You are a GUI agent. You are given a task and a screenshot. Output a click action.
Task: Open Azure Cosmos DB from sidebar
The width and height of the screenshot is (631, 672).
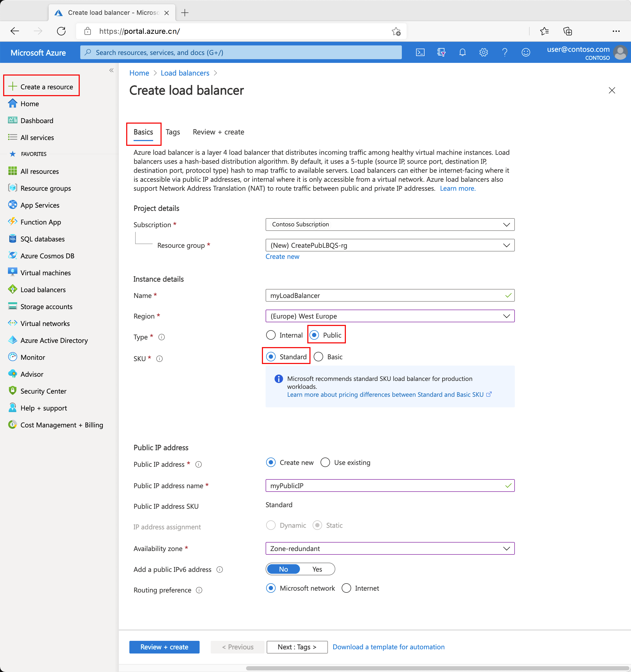click(x=47, y=256)
